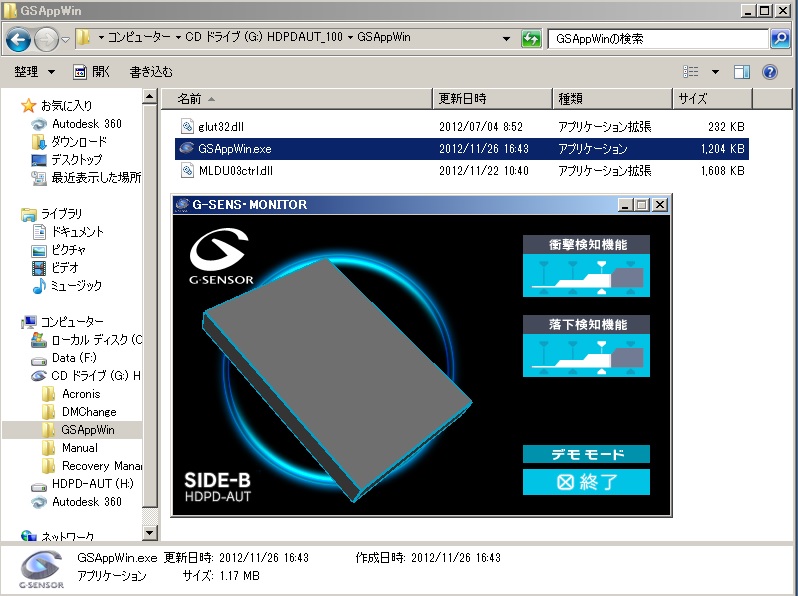Viewport: 798px width, 596px height.
Task: Open the help icon
Action: point(770,72)
